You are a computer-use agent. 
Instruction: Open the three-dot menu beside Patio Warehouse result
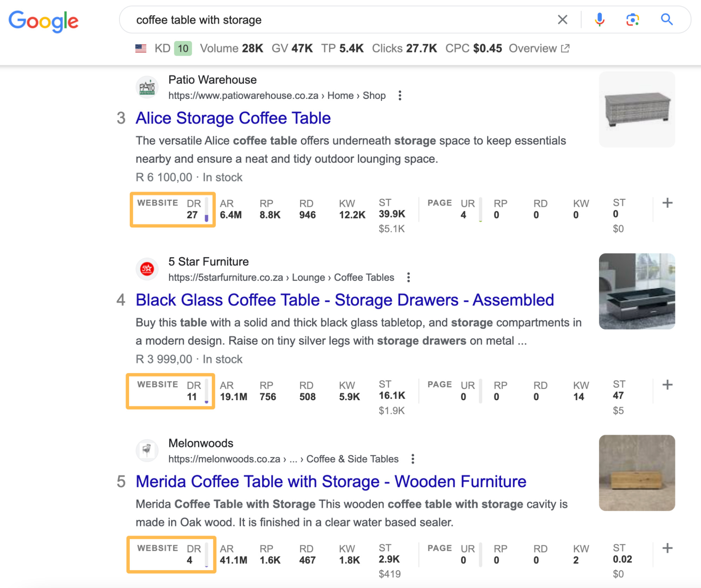coord(400,95)
